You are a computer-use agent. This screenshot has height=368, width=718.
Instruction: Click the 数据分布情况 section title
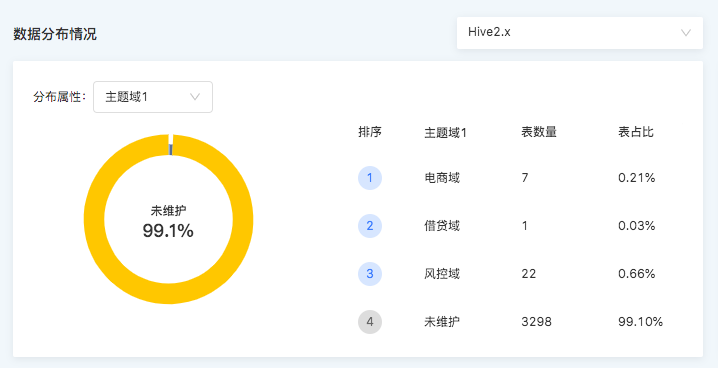(55, 34)
